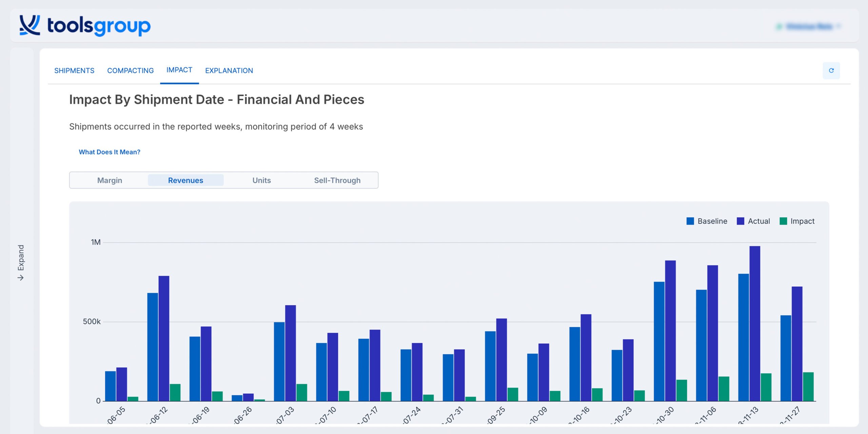Click the Actual bar for 06-26
The width and height of the screenshot is (868, 434).
248,397
